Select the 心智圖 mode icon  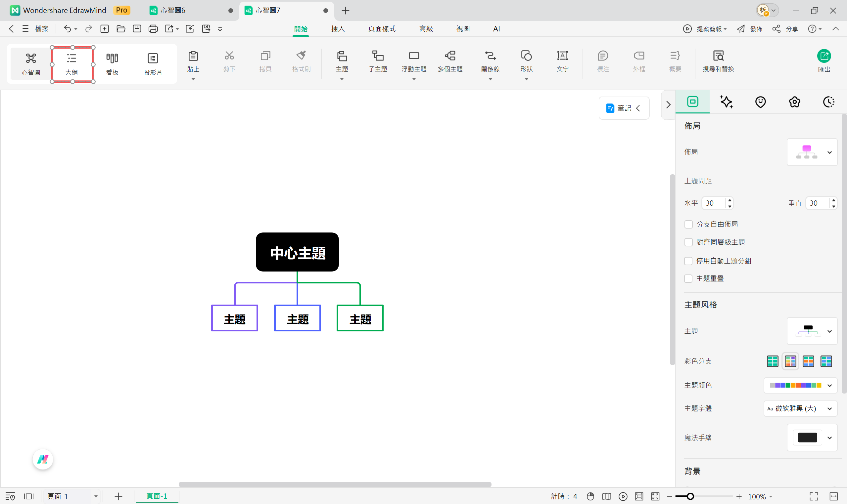pyautogui.click(x=31, y=63)
